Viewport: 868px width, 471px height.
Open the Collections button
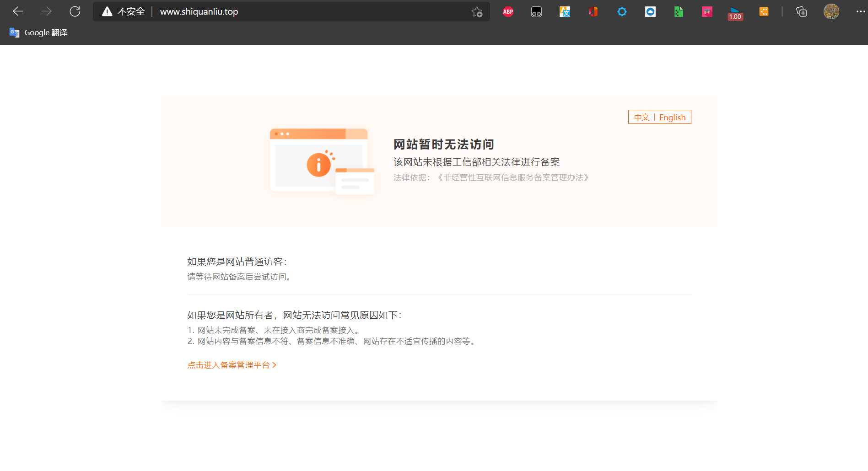click(x=801, y=12)
